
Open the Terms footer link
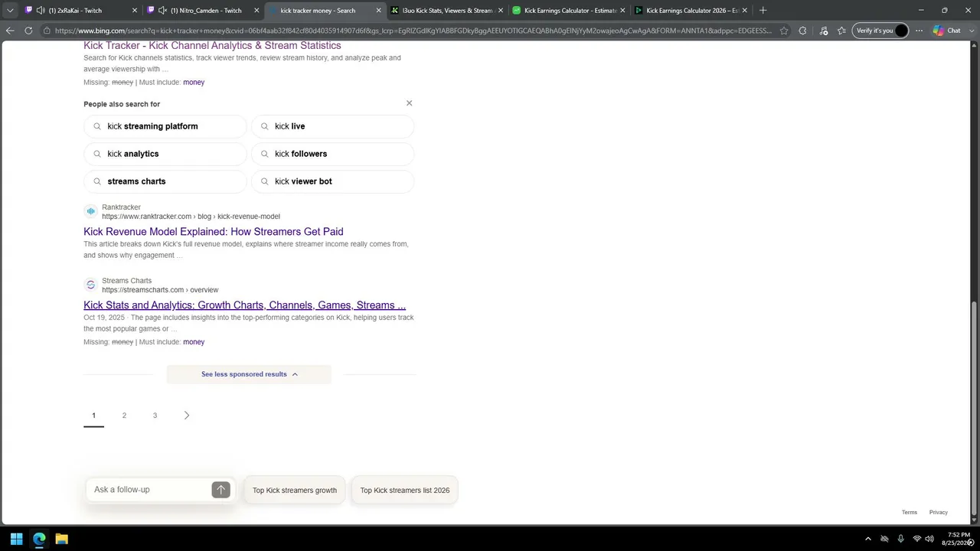[910, 513]
